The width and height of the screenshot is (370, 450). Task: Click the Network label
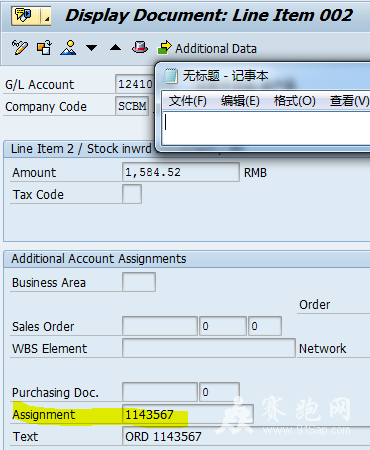[322, 348]
